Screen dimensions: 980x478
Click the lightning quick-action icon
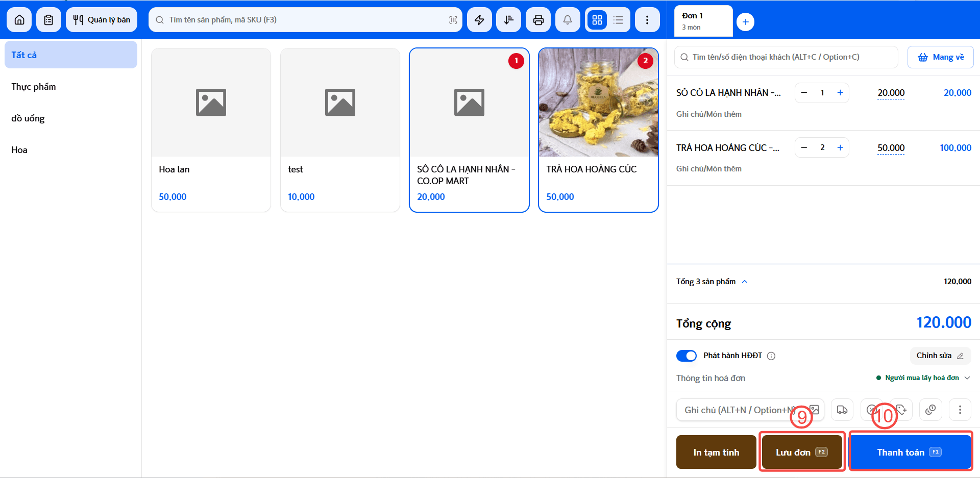479,20
